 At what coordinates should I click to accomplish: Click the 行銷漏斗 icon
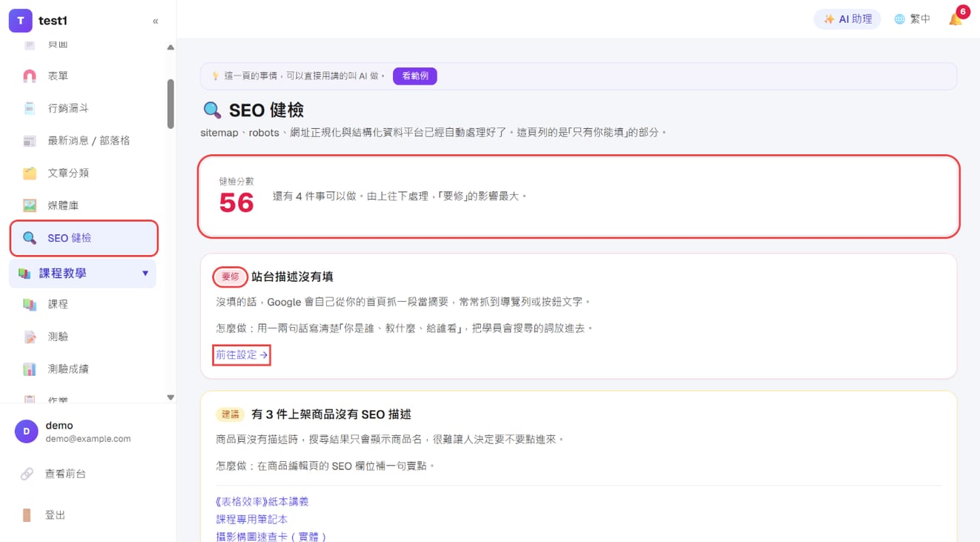30,108
